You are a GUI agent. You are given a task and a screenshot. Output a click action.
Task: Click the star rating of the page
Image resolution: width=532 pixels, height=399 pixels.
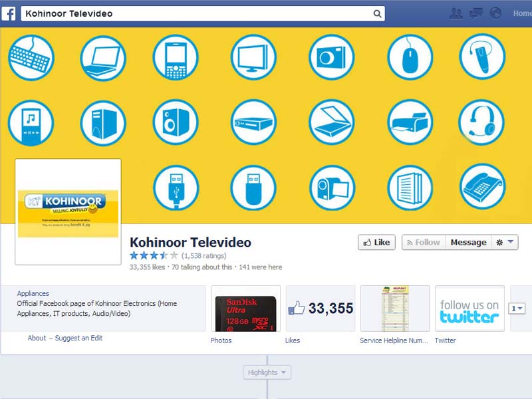tap(154, 255)
